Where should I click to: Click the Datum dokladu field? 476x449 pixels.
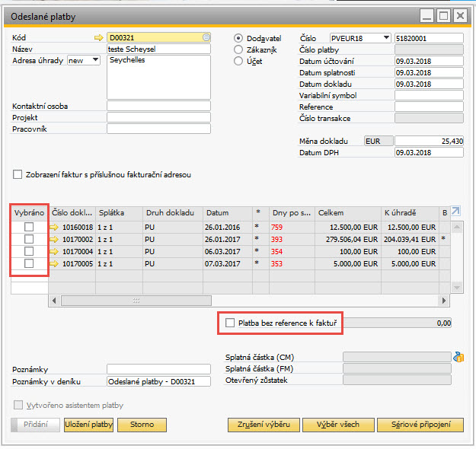coord(429,84)
